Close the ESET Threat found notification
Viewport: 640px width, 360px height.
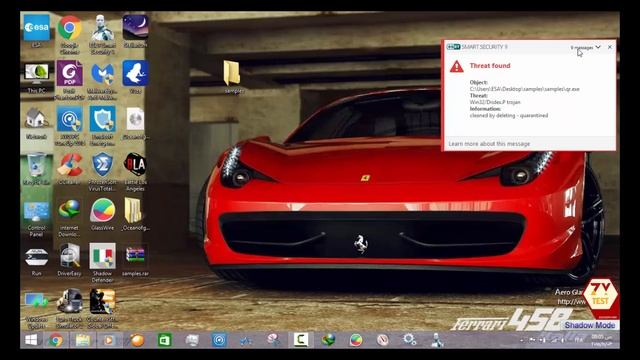[x=610, y=47]
